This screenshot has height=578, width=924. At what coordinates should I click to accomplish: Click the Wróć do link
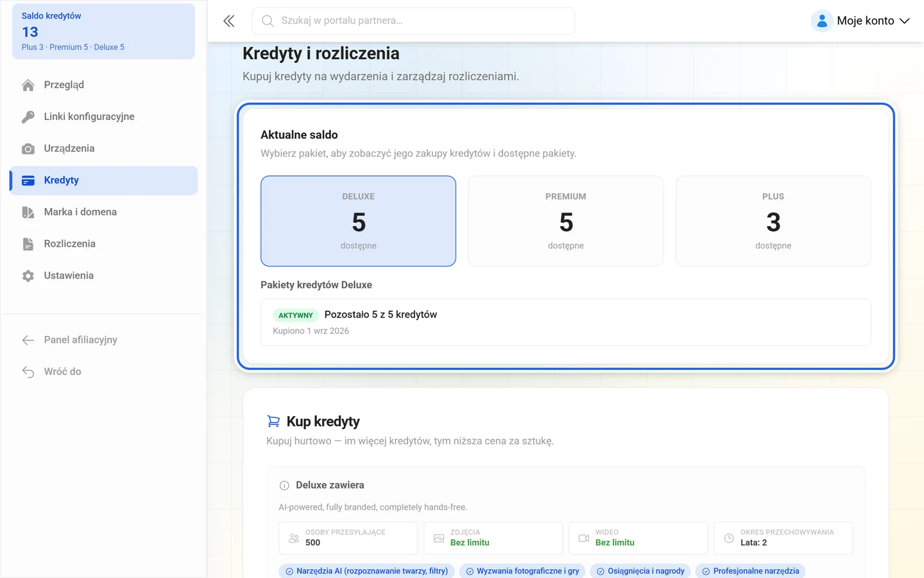point(104,372)
